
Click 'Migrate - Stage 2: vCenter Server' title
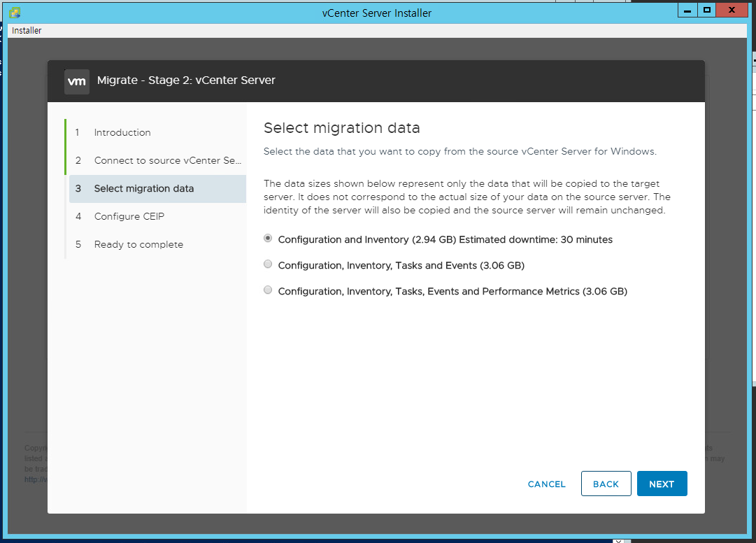186,80
